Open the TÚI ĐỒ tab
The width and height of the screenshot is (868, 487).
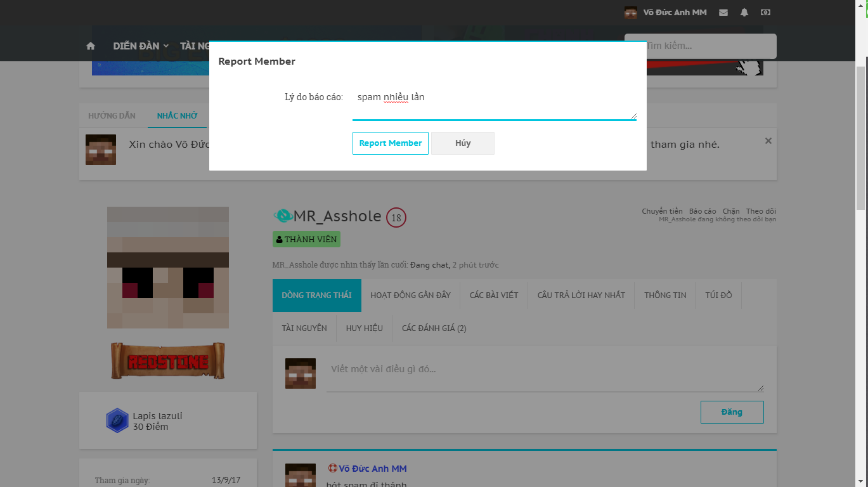coord(718,295)
